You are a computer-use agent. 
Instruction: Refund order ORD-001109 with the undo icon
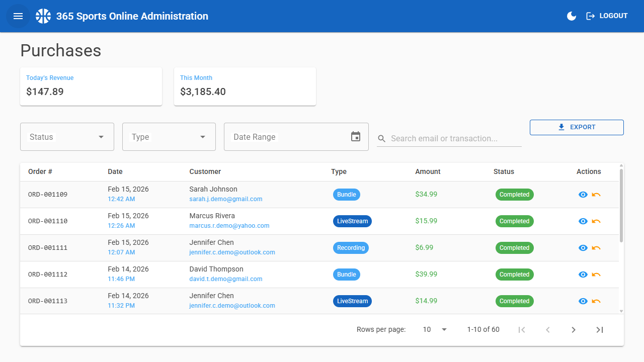pos(596,195)
